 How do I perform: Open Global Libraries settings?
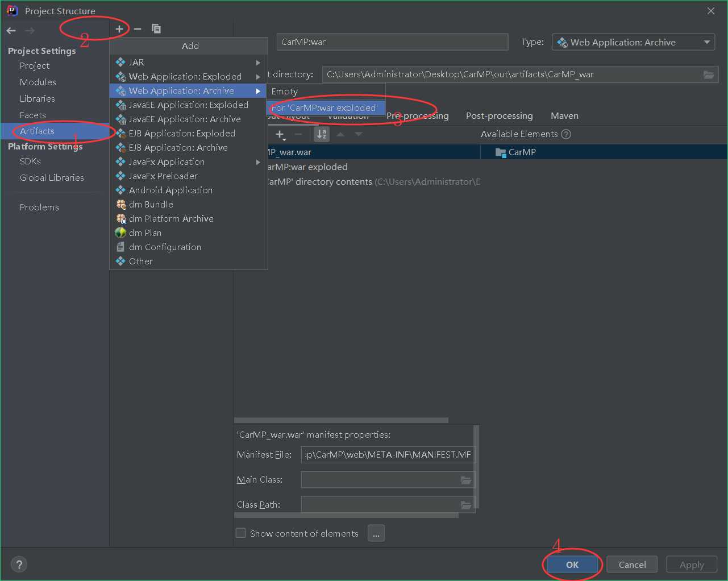[x=52, y=178]
